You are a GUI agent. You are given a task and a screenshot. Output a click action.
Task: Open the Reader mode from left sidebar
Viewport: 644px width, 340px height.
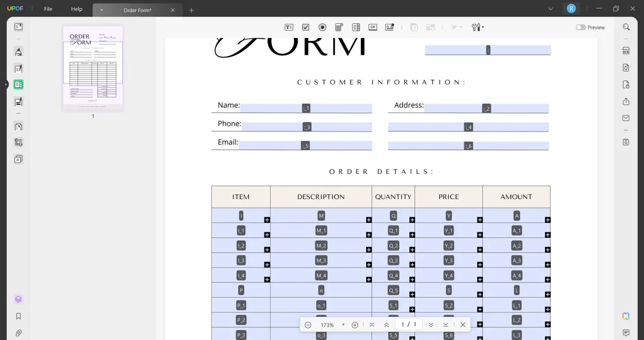pyautogui.click(x=18, y=27)
